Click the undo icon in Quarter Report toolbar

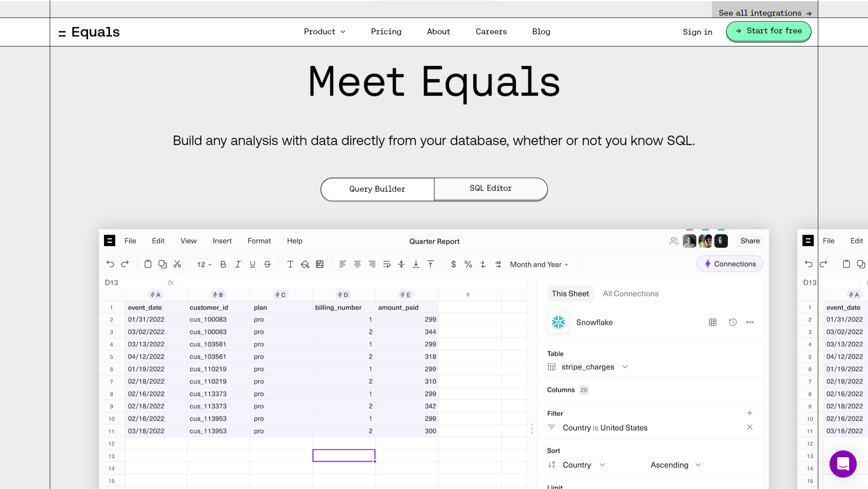tap(110, 264)
